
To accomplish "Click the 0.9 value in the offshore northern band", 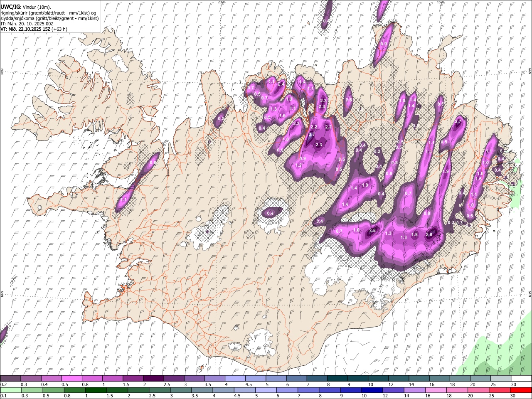I will tap(384, 44).
